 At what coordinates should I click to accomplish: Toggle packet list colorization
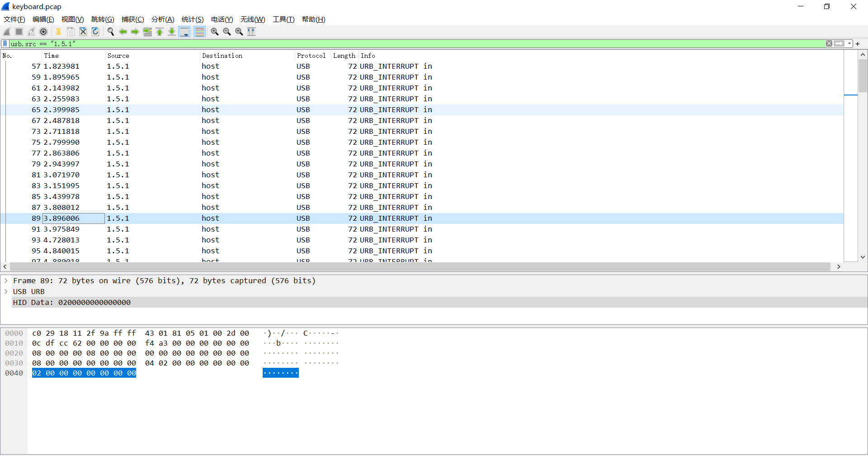point(199,32)
